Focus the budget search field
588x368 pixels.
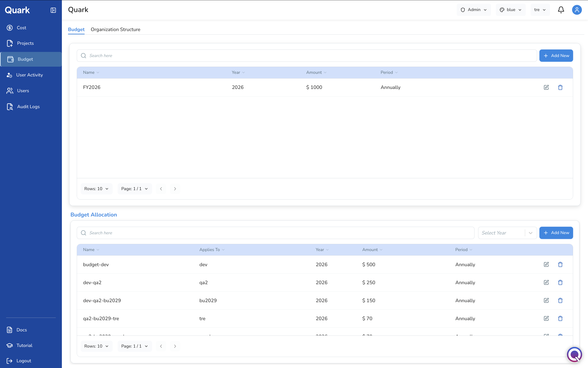[x=307, y=56]
